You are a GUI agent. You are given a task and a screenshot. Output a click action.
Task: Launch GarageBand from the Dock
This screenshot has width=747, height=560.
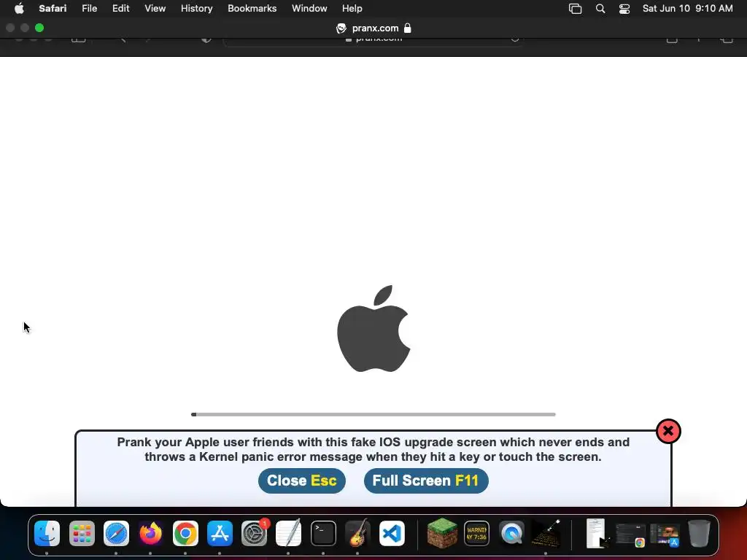tap(357, 533)
